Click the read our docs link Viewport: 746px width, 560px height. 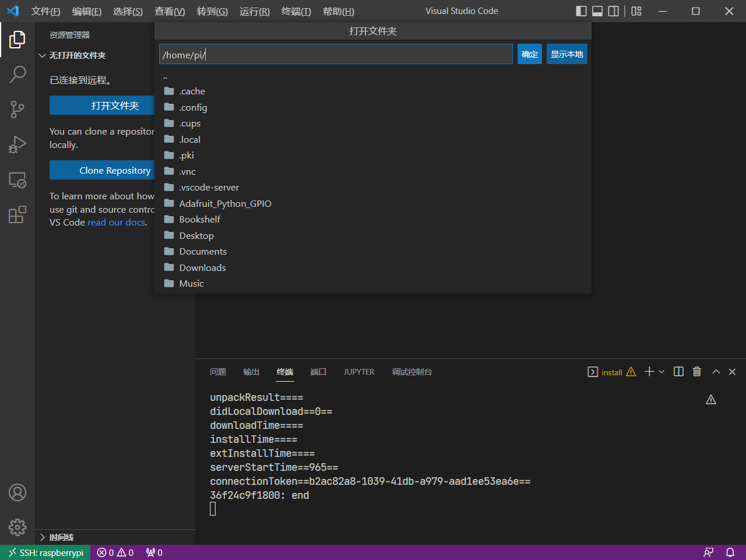pos(116,223)
